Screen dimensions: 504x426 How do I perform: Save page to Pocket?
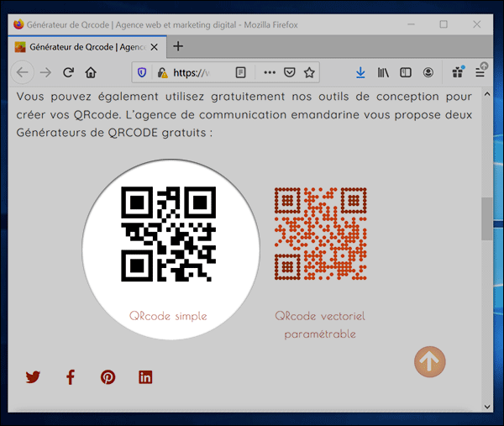tap(289, 73)
